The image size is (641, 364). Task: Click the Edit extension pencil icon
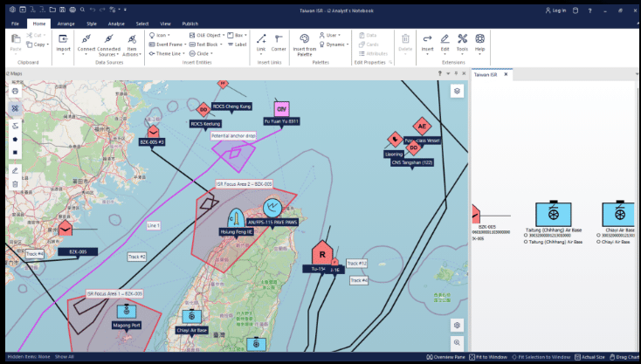(x=445, y=38)
